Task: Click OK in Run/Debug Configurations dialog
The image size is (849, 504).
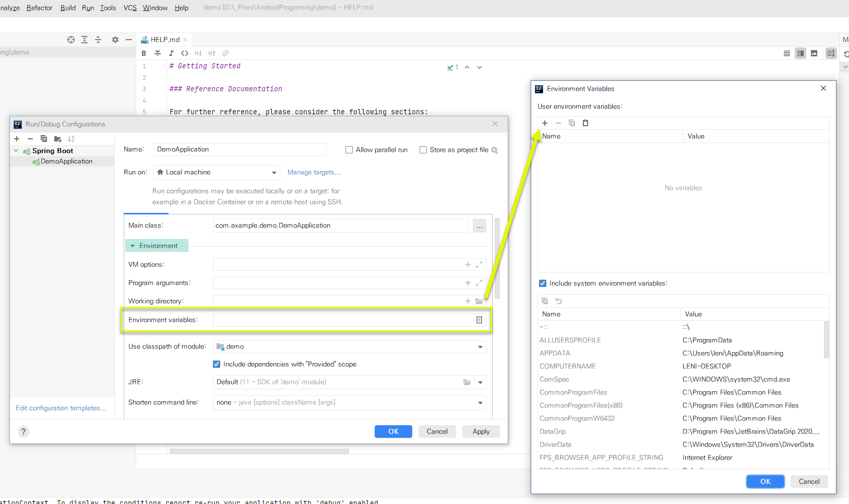Action: (393, 431)
